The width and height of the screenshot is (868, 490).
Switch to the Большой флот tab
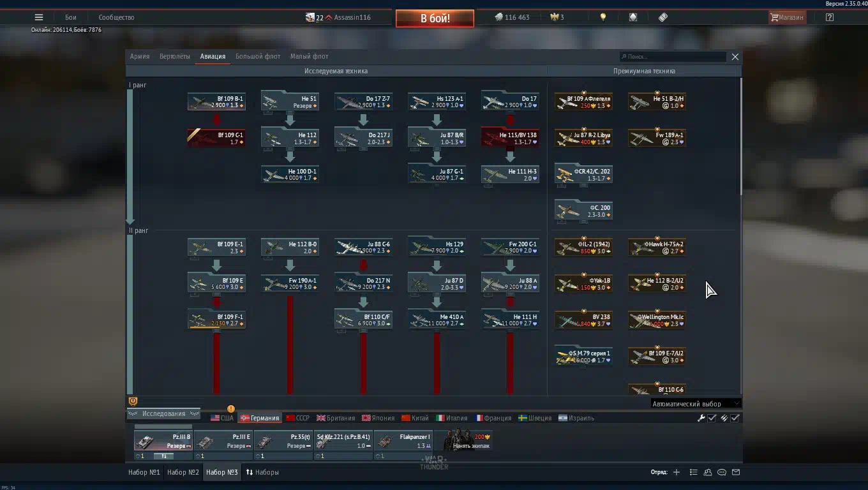tap(258, 56)
